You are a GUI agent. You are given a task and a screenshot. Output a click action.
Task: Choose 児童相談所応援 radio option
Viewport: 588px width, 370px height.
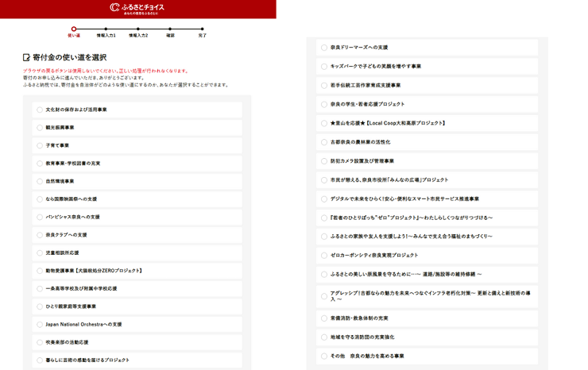coord(40,253)
